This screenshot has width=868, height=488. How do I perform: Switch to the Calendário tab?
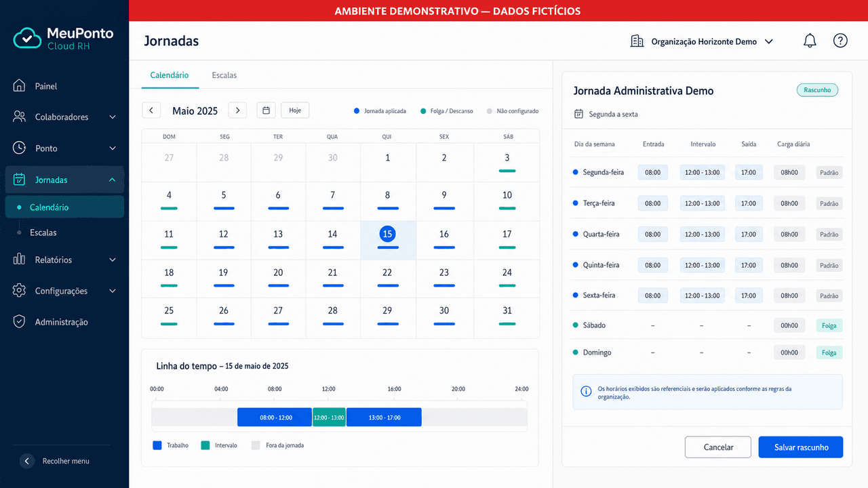pyautogui.click(x=170, y=75)
